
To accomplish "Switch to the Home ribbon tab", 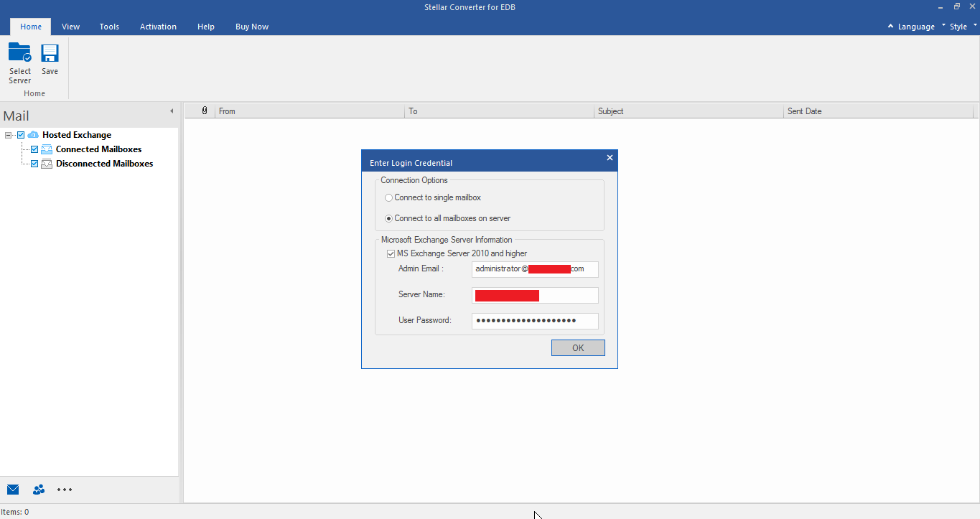I will (x=31, y=27).
